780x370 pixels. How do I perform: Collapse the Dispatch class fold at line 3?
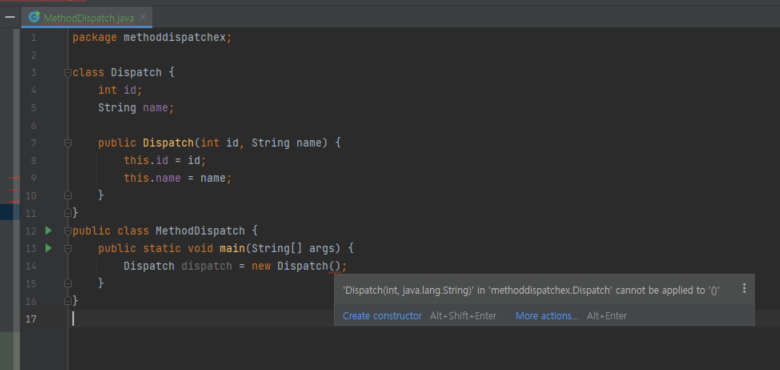[x=68, y=73]
